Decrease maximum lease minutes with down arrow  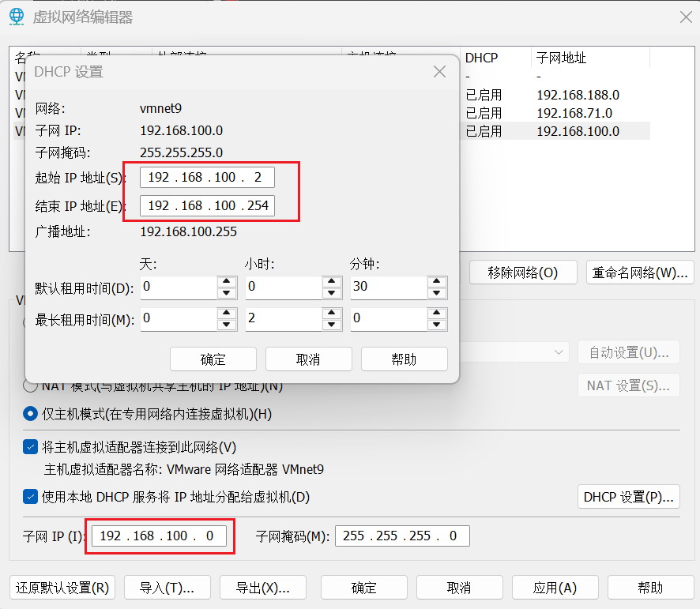click(436, 325)
